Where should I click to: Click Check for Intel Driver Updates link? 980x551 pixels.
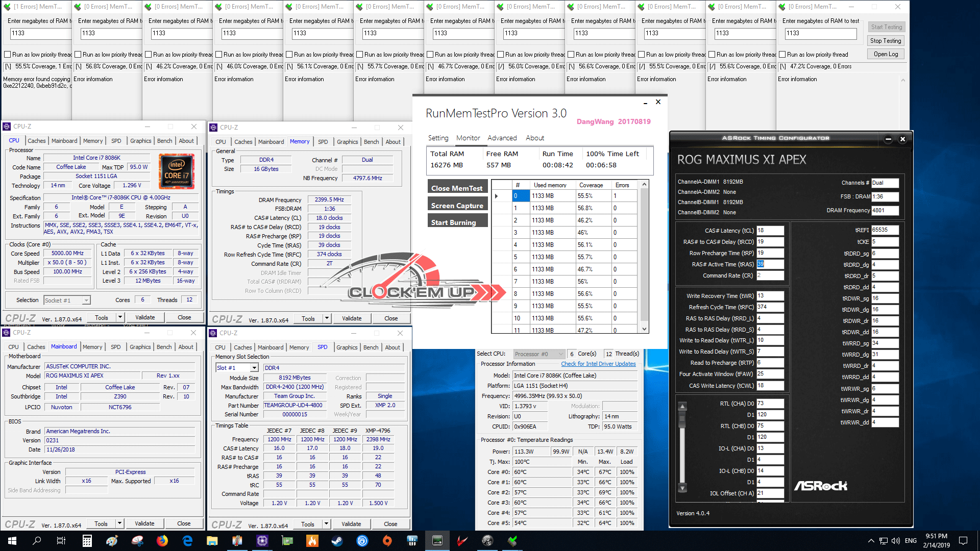[x=598, y=364]
